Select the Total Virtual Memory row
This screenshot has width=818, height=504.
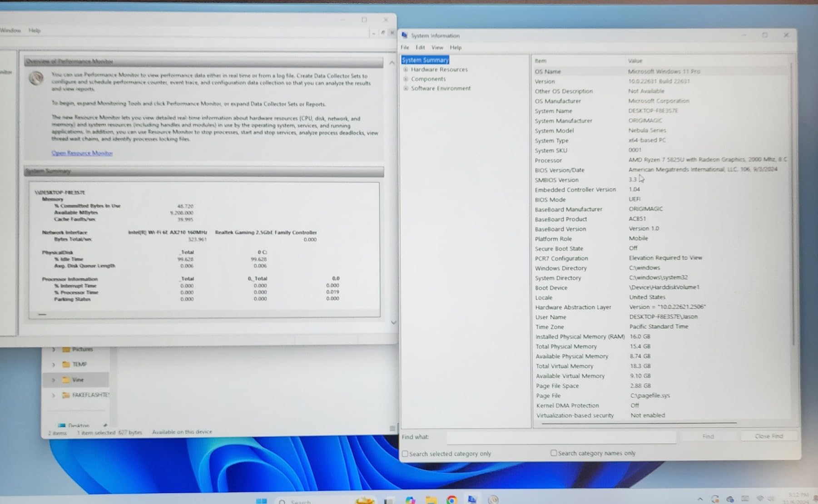pos(661,366)
